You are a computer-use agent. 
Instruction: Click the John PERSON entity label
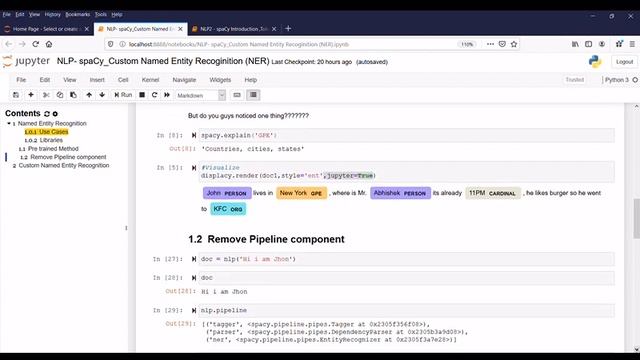tap(227, 193)
